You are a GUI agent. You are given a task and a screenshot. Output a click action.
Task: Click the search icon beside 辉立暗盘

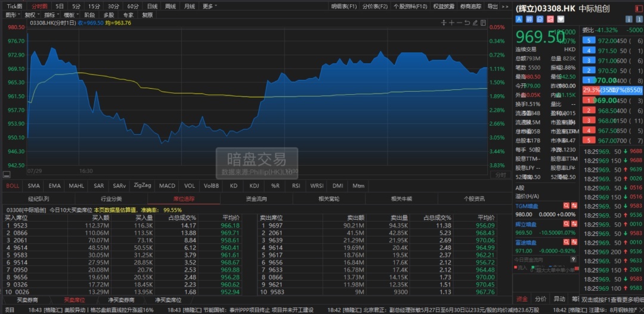pyautogui.click(x=566, y=223)
